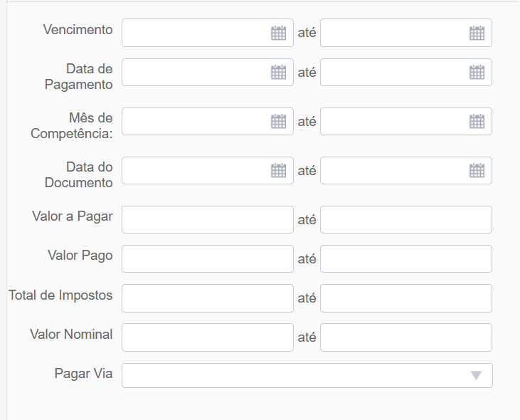Click the Total de Impostos first field
Screen dimensions: 520x420
[x=208, y=298]
